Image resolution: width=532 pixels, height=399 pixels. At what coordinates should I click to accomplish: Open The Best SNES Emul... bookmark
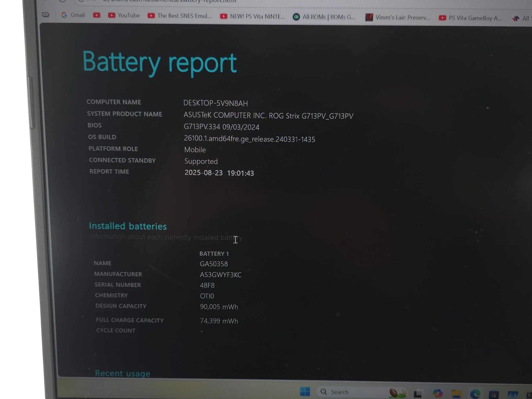[179, 16]
